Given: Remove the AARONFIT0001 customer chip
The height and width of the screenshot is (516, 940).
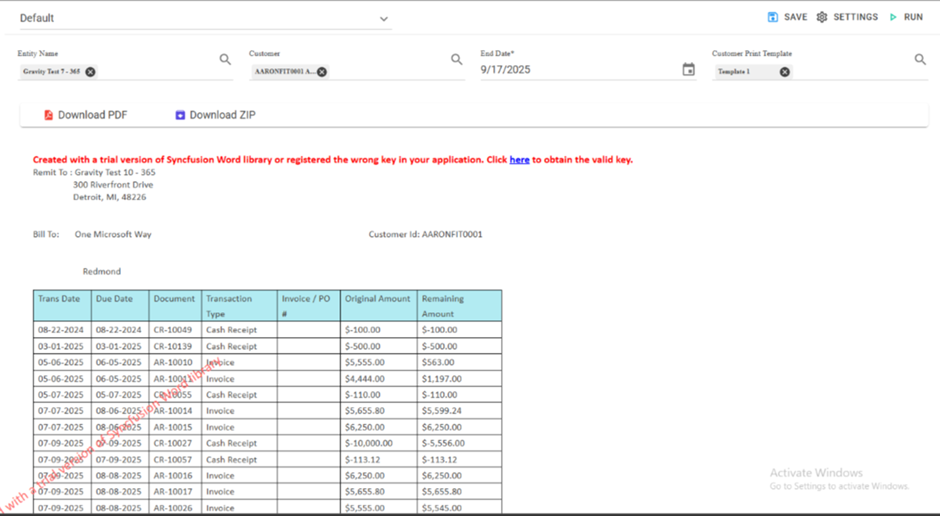Looking at the screenshot, I should pyautogui.click(x=322, y=72).
